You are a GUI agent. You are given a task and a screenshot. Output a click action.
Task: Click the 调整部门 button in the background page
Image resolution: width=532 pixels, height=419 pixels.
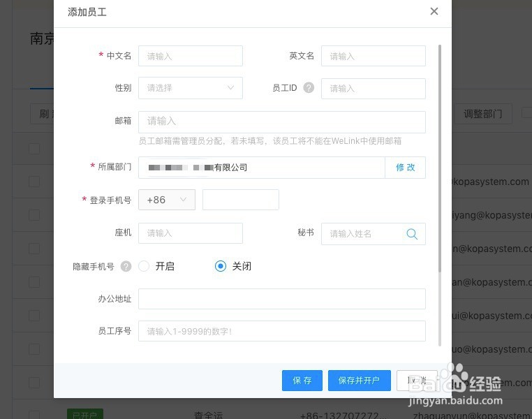pyautogui.click(x=483, y=114)
